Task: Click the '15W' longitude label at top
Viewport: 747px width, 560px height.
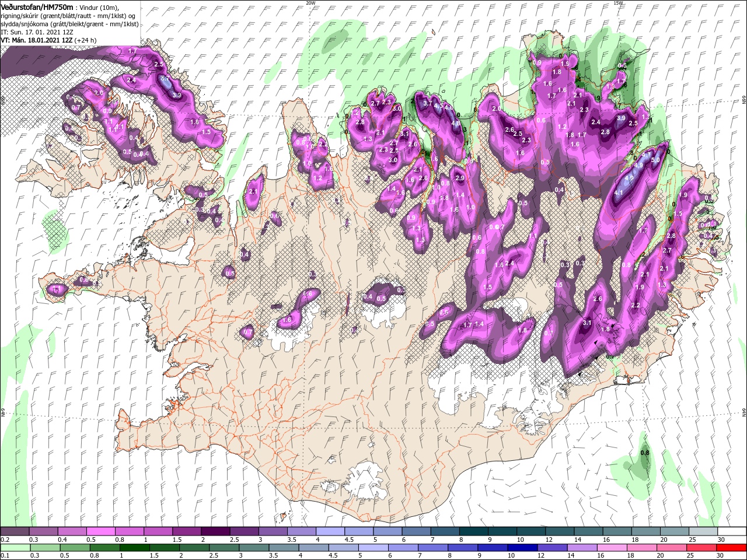Action: tap(619, 3)
